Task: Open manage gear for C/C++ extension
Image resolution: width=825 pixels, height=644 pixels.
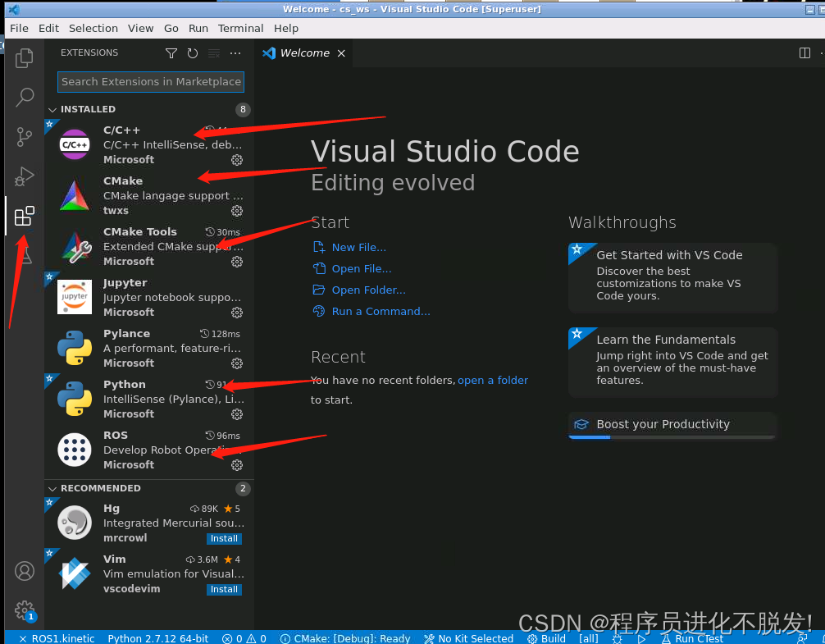Action: 237,160
